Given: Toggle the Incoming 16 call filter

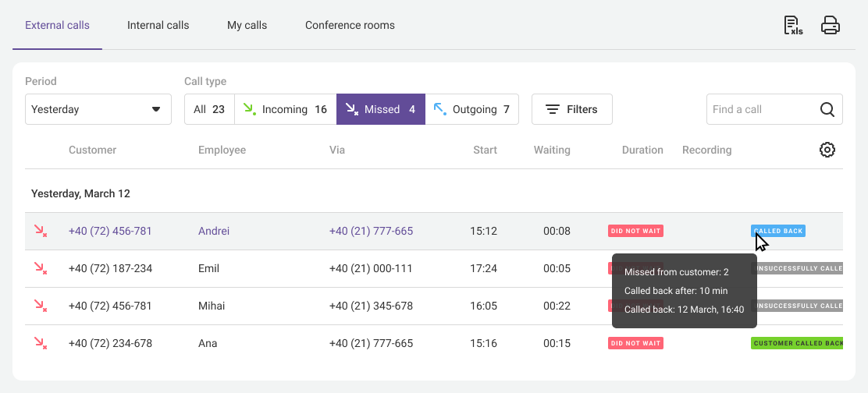Looking at the screenshot, I should tap(285, 109).
